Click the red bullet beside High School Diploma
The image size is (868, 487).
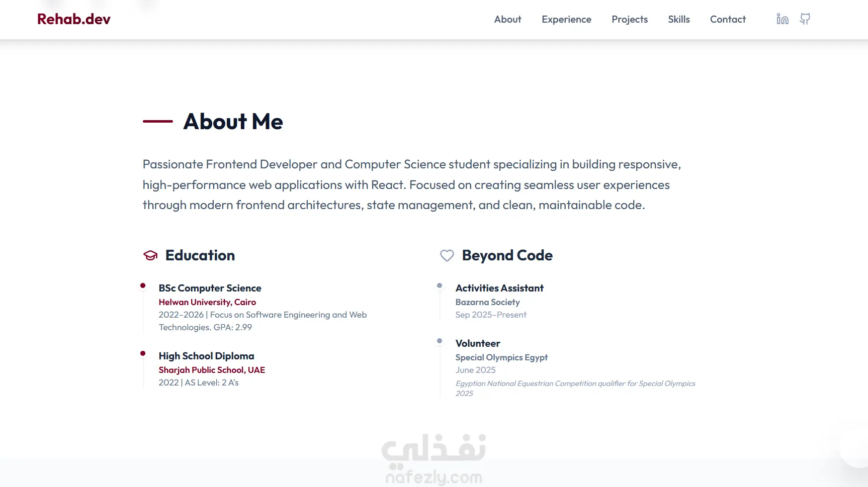pyautogui.click(x=143, y=353)
